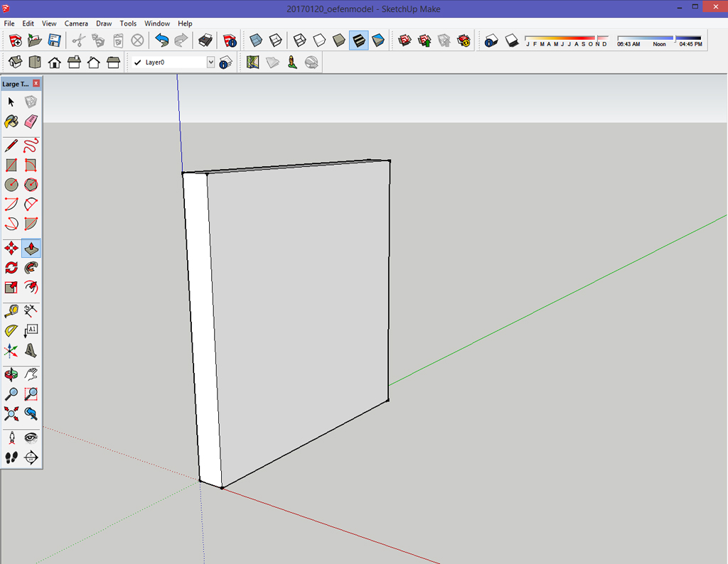Choose the Rotate tool
This screenshot has width=728, height=564.
[11, 268]
